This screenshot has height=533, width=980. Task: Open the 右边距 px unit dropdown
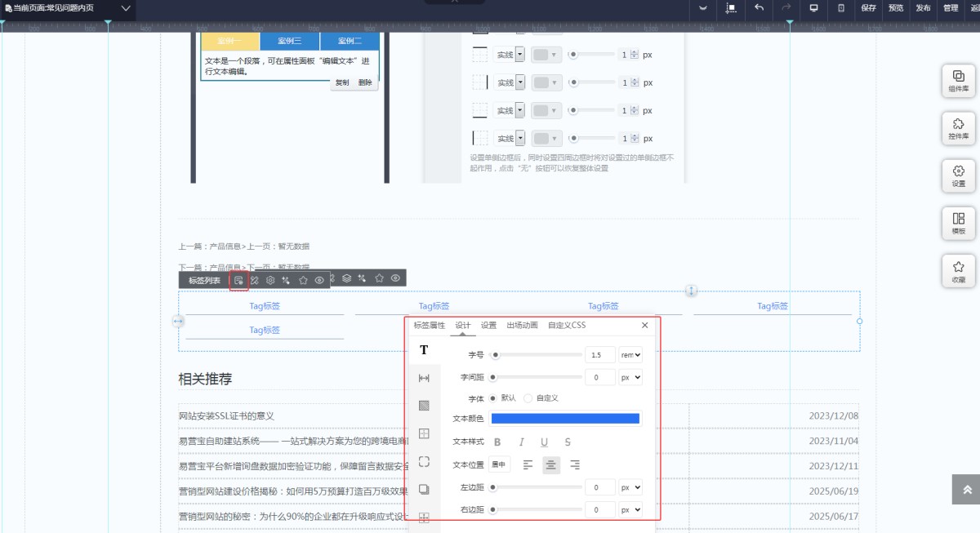point(630,509)
